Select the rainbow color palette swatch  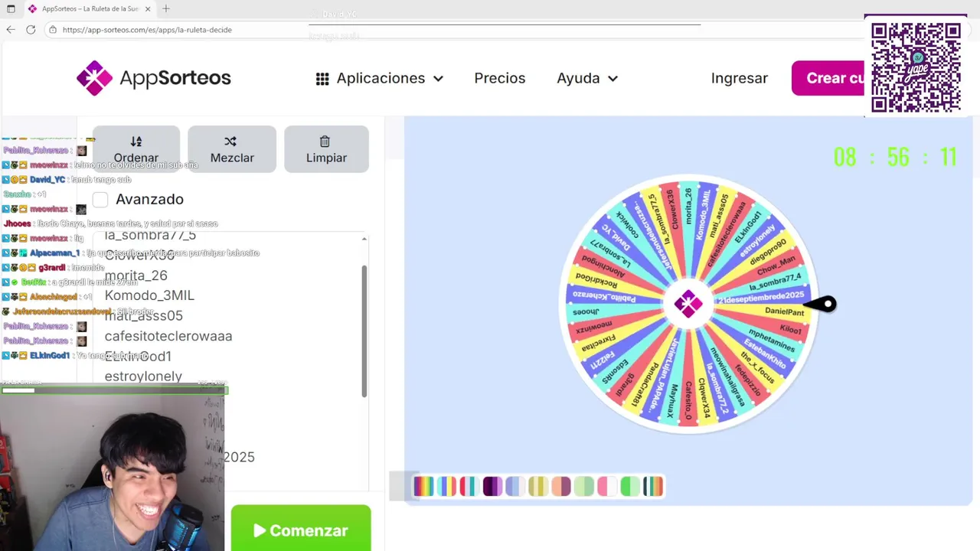pyautogui.click(x=423, y=486)
